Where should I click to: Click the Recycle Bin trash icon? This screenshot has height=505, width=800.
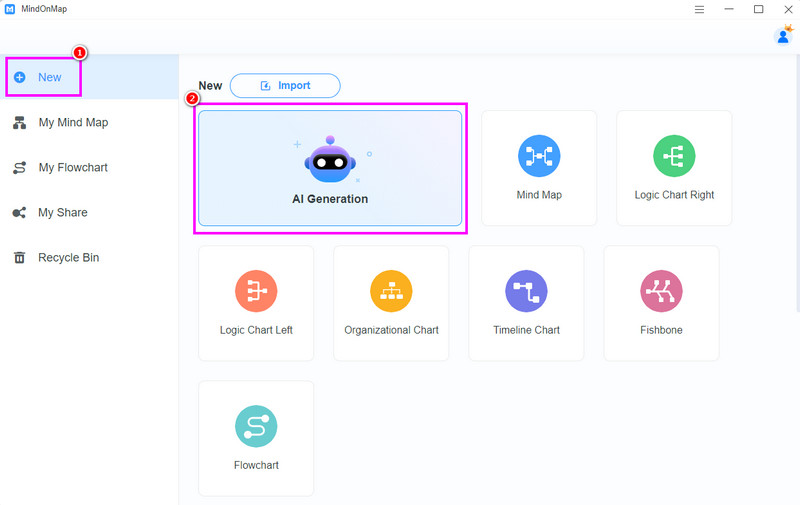[19, 258]
